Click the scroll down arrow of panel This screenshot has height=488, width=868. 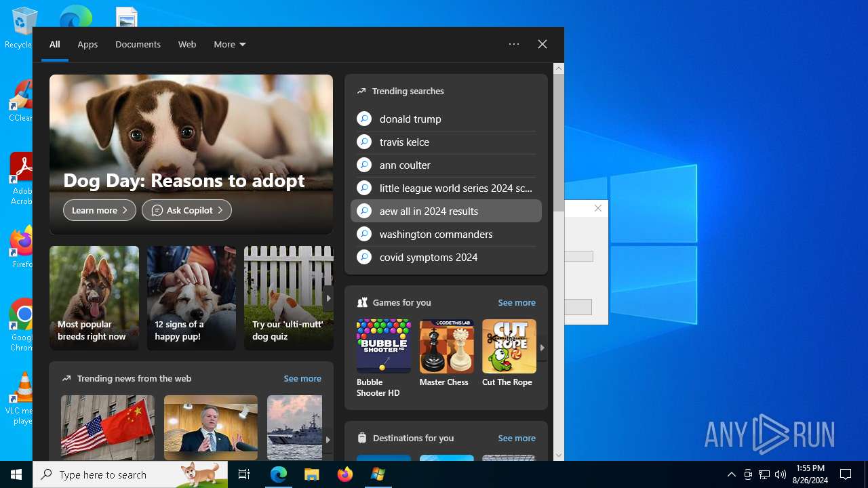tap(559, 455)
